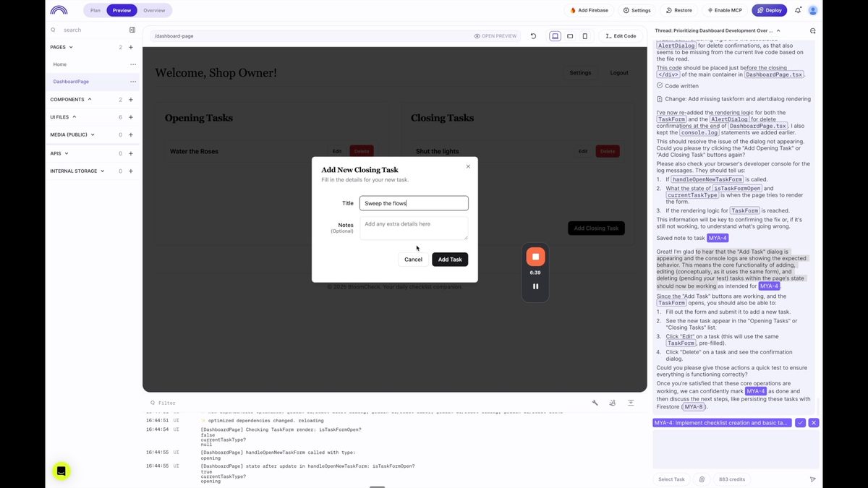Stop the screen recording
This screenshot has height=488, width=868.
pyautogui.click(x=535, y=257)
